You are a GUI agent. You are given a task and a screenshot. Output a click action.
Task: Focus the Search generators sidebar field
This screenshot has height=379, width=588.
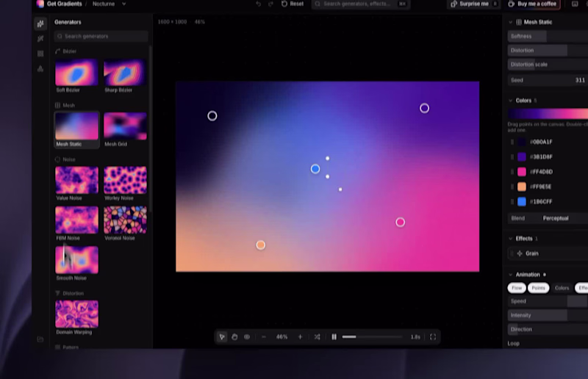(x=101, y=37)
